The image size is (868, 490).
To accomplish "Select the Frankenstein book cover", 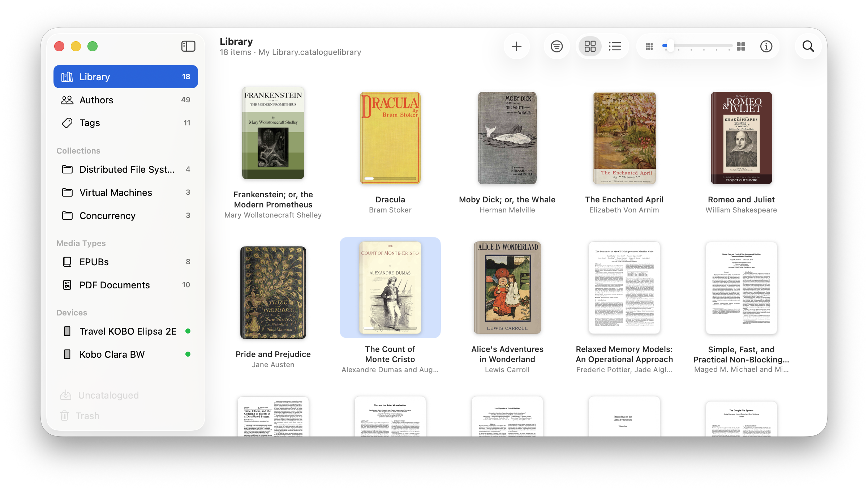I will click(273, 133).
